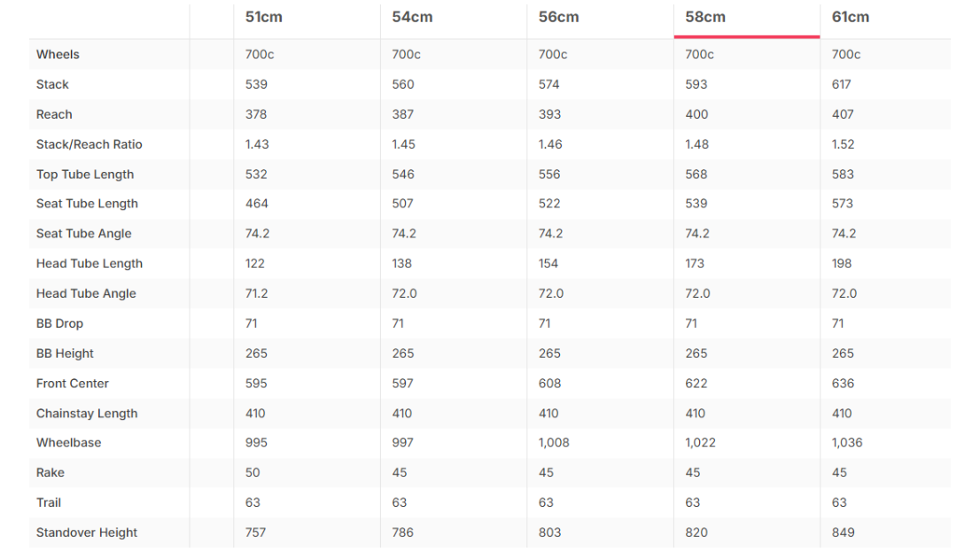This screenshot has height=552, width=980.
Task: Select the 61cm size column header
Action: 850,17
